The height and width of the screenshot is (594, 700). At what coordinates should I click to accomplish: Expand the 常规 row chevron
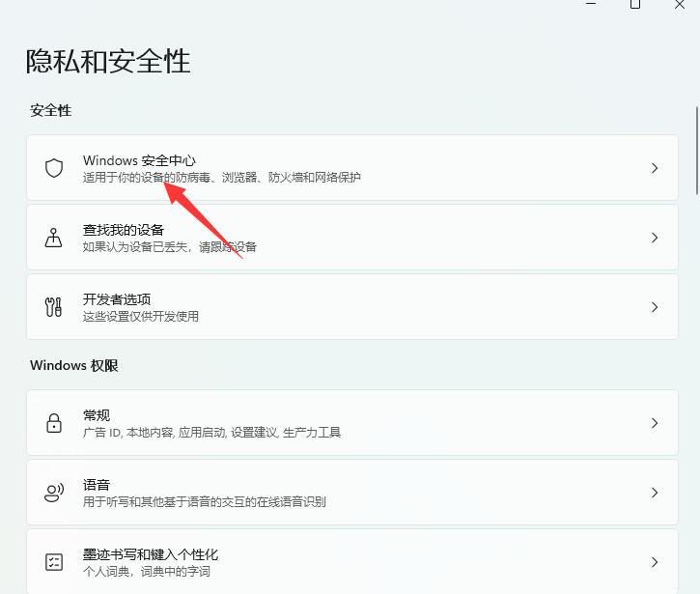[x=655, y=423]
